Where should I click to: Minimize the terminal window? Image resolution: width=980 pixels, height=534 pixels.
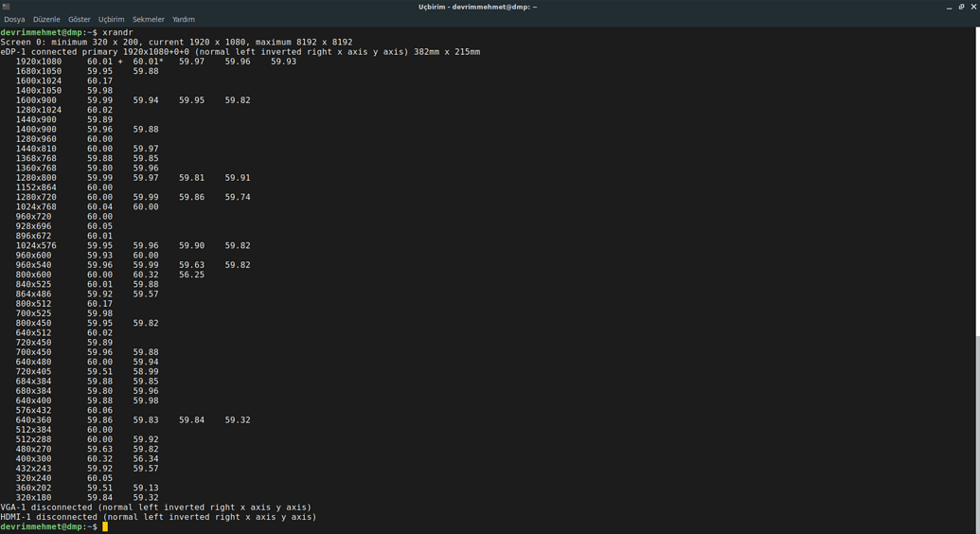pos(949,7)
